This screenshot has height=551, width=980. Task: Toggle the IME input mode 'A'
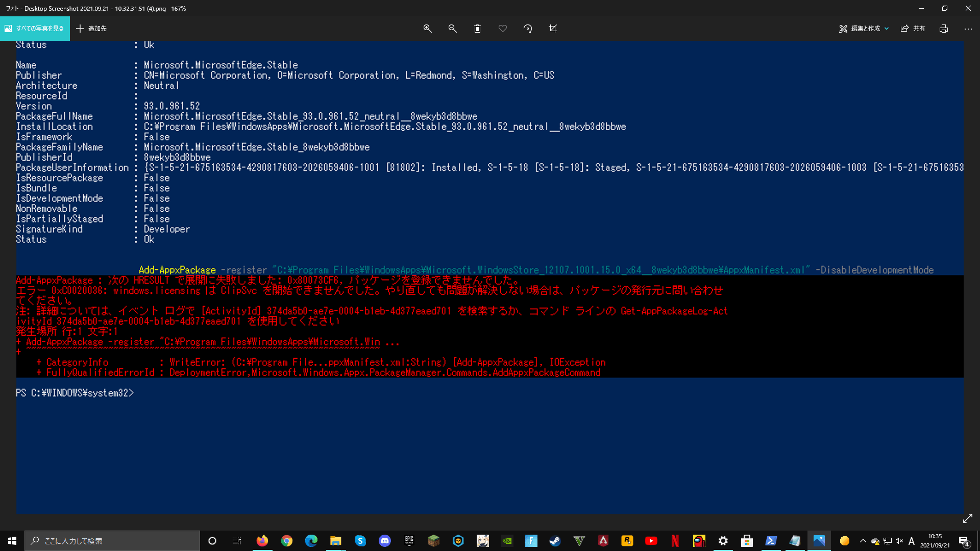coord(912,541)
